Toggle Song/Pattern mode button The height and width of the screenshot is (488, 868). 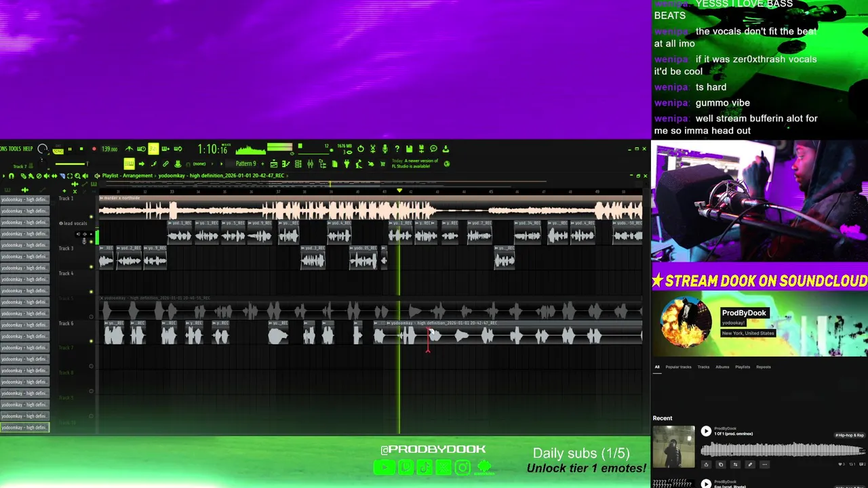point(58,150)
